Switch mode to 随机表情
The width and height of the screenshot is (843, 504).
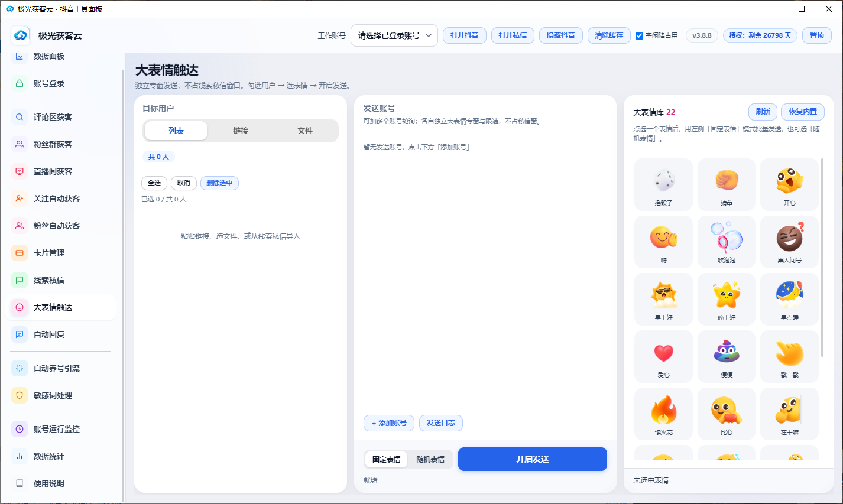tap(430, 459)
